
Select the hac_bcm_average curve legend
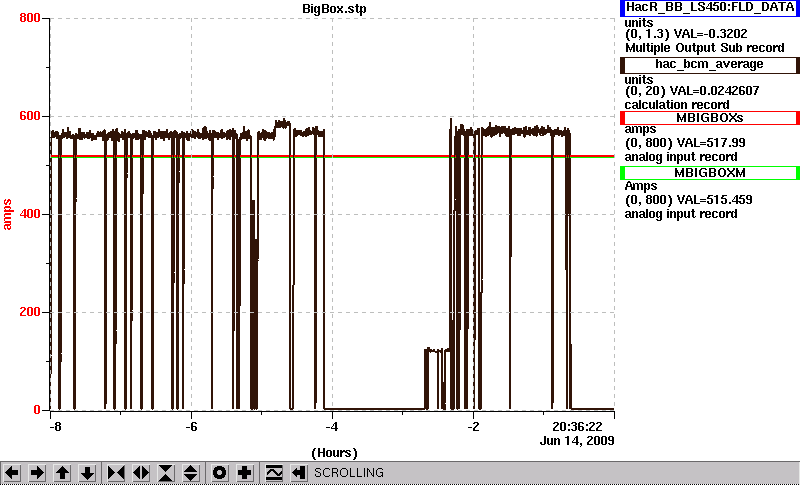(710, 64)
